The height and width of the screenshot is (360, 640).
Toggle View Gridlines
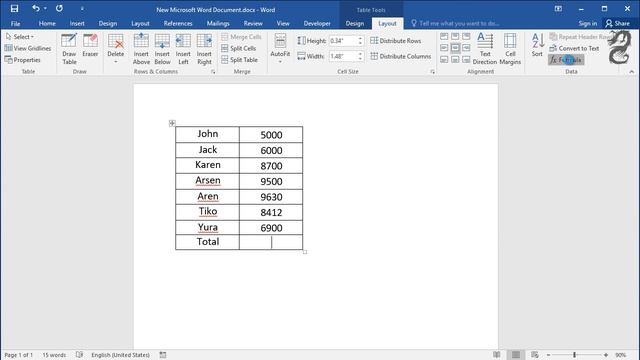pyautogui.click(x=28, y=48)
